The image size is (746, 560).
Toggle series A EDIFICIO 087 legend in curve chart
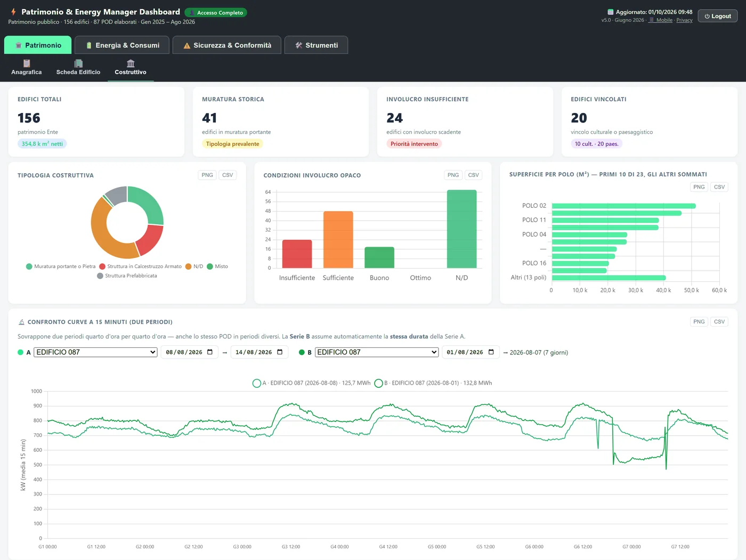point(311,383)
